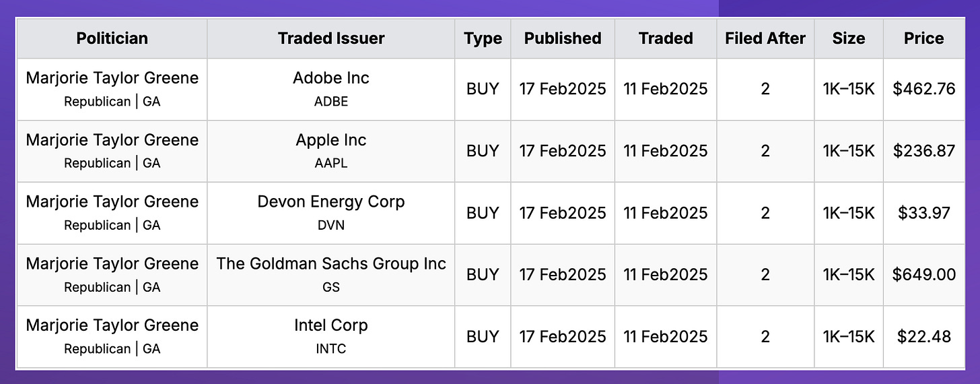The image size is (980, 384).
Task: Click the Type column header
Action: tap(483, 39)
